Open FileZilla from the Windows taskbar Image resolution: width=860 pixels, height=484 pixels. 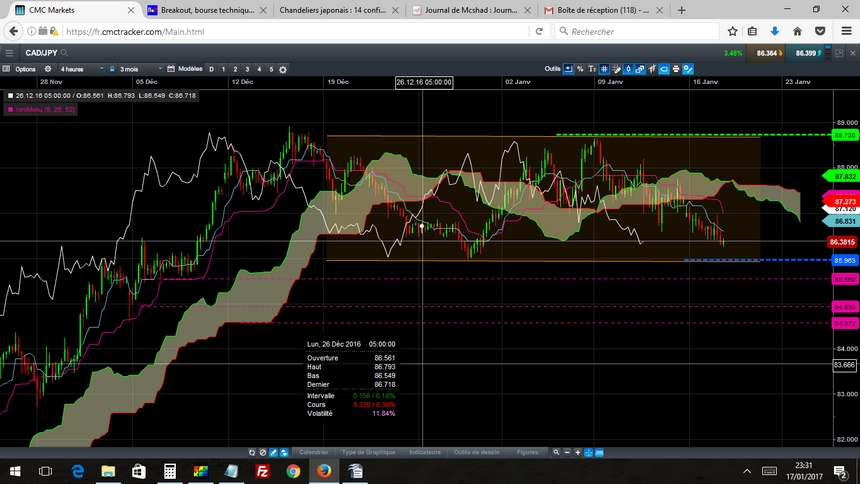262,471
